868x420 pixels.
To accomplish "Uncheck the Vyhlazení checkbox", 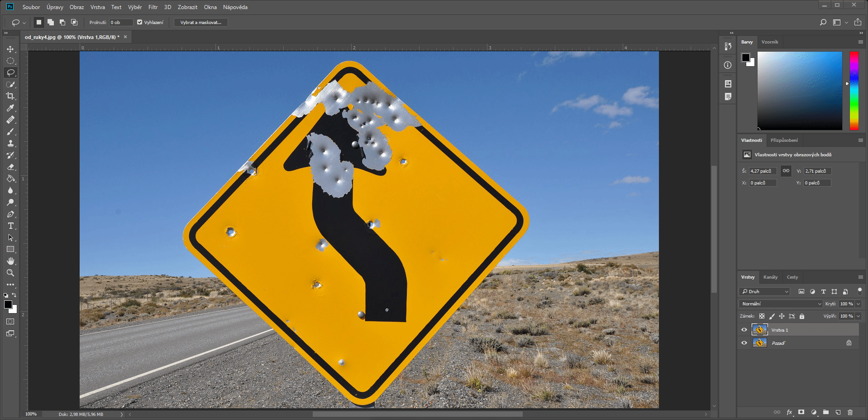I will [x=140, y=22].
